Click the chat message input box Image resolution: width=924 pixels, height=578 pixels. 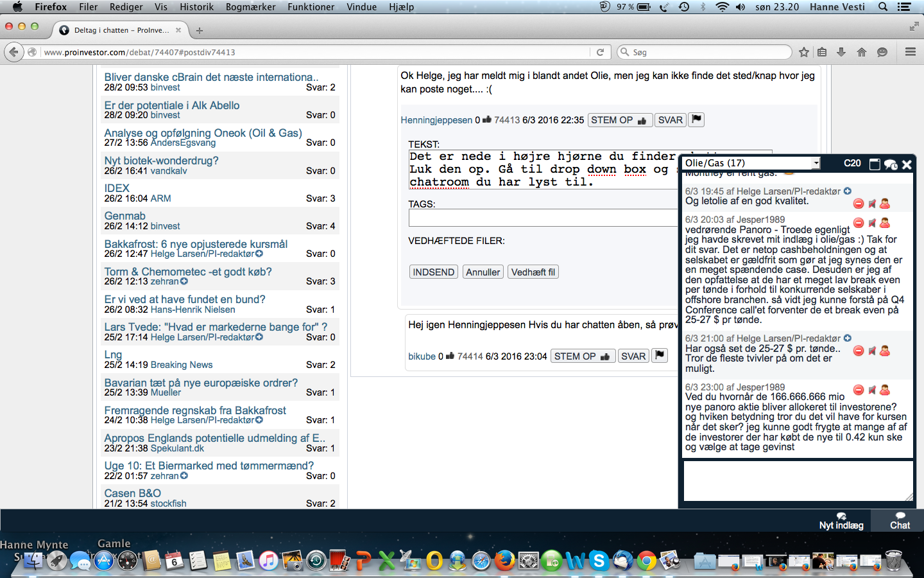[798, 480]
